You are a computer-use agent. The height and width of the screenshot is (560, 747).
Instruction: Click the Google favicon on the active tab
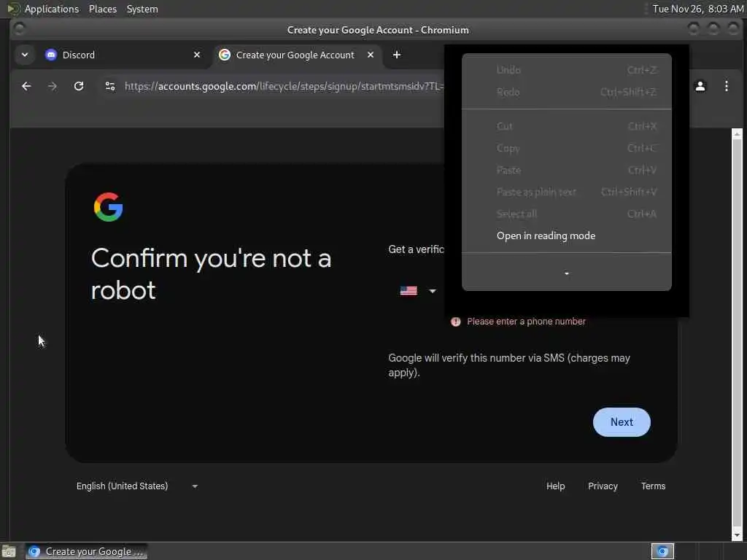[x=225, y=55]
